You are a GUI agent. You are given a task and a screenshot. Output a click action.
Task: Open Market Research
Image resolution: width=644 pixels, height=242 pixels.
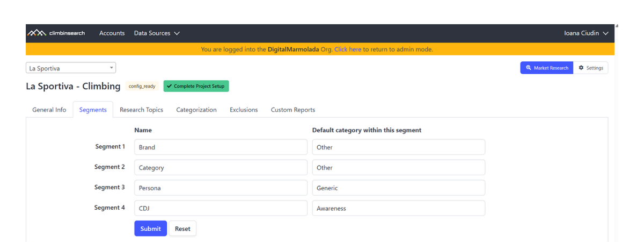pyautogui.click(x=546, y=68)
